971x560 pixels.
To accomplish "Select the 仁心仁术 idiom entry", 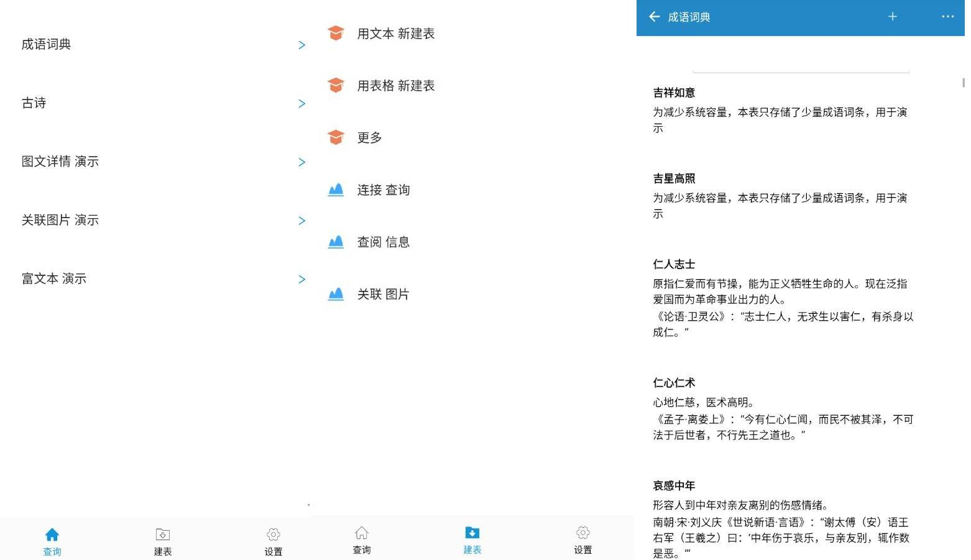I will point(674,383).
